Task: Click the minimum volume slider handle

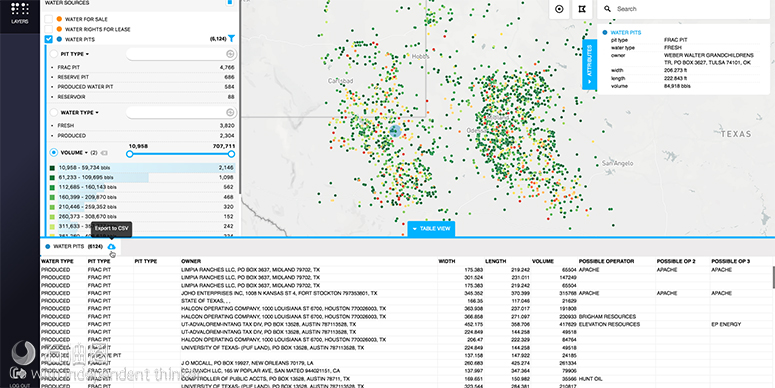Action: click(x=129, y=154)
